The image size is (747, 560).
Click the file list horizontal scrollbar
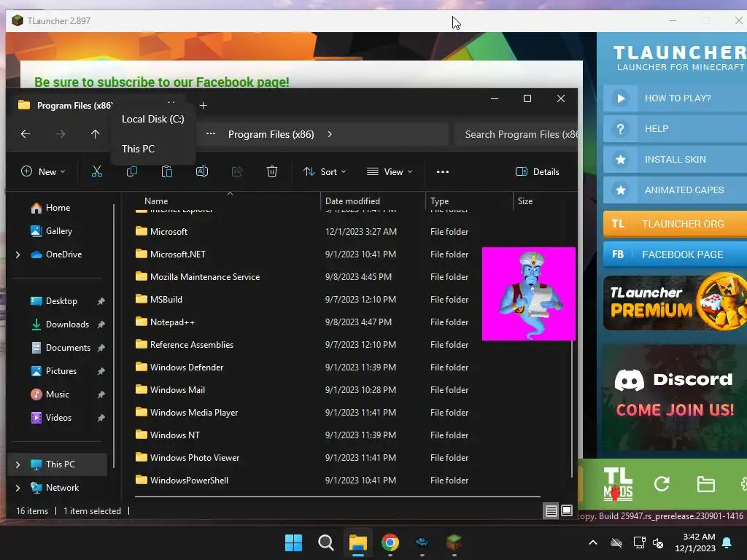(x=337, y=496)
